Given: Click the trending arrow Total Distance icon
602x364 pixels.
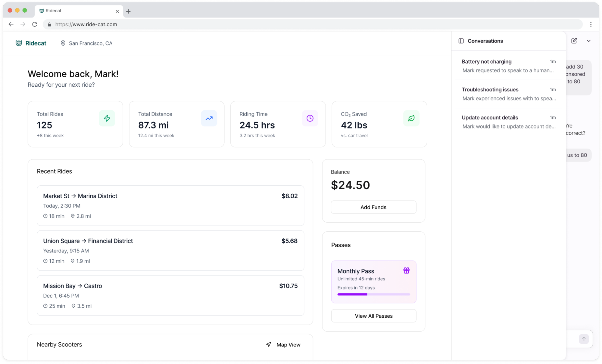Looking at the screenshot, I should click(x=209, y=118).
